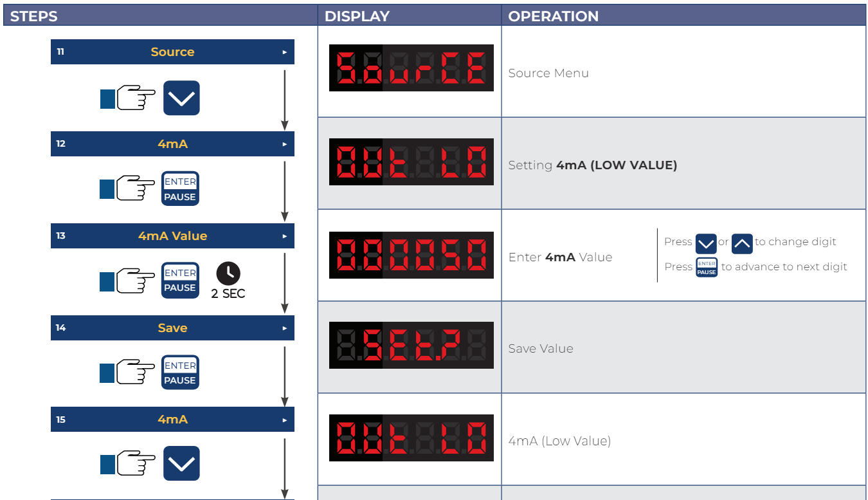
Task: Click the LED display beside Save Value
Action: click(x=411, y=346)
